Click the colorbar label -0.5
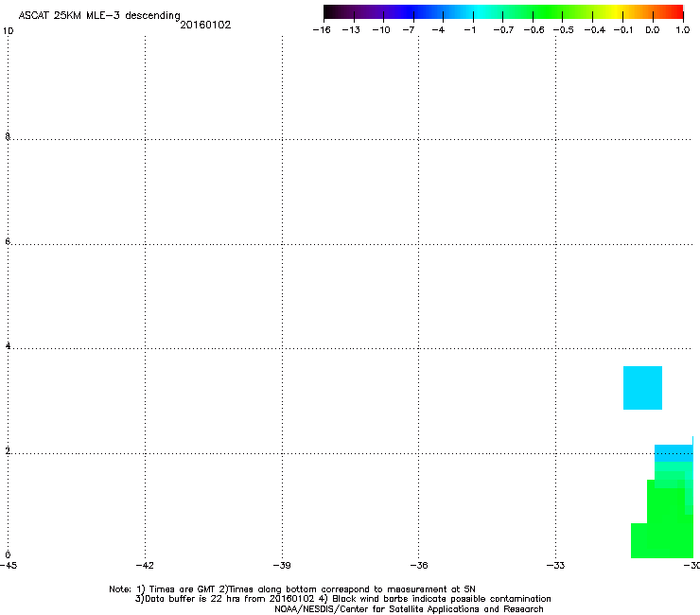The image size is (700, 615). (564, 30)
